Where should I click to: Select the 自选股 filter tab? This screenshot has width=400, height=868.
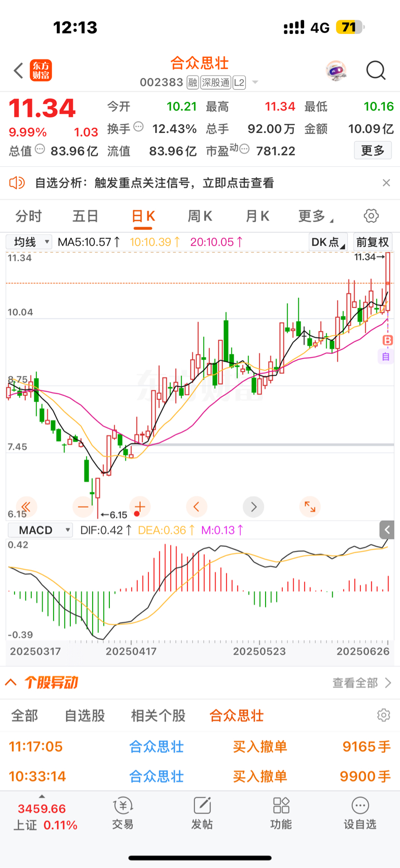[85, 715]
